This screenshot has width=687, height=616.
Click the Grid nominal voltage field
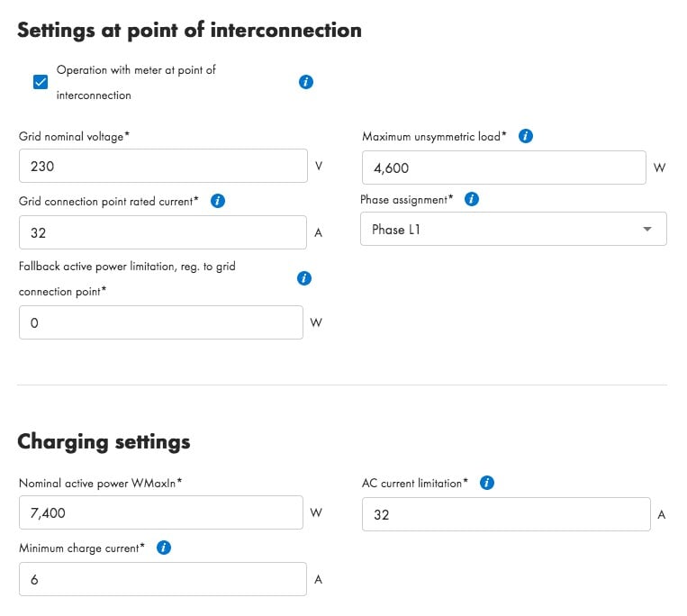tap(163, 166)
